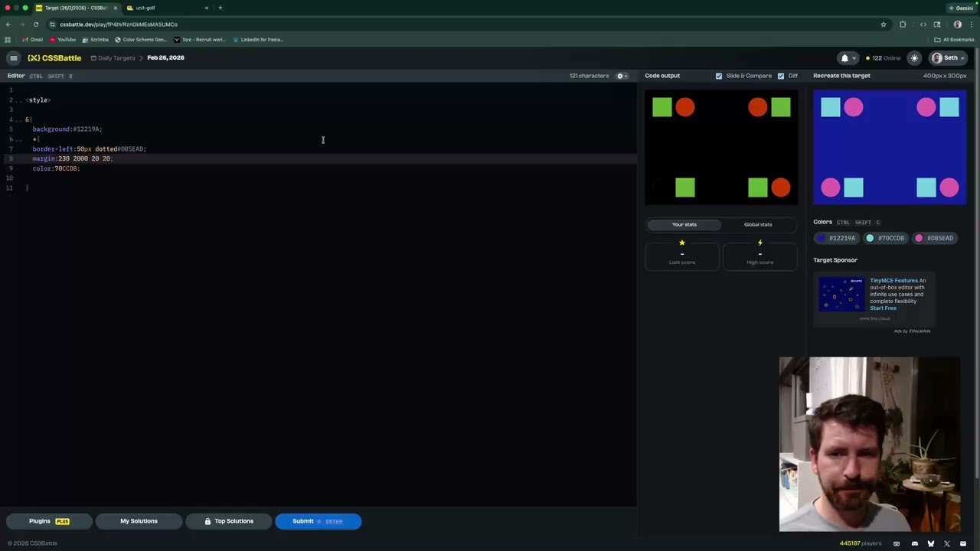The image size is (980, 551).
Task: Open the Seth profile menu
Action: 947,58
